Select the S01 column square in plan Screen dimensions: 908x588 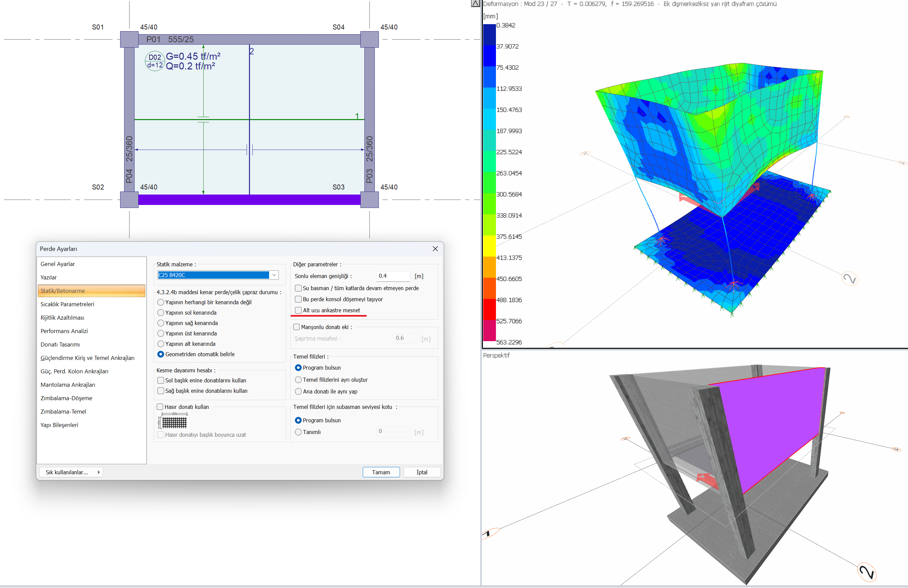pyautogui.click(x=129, y=39)
